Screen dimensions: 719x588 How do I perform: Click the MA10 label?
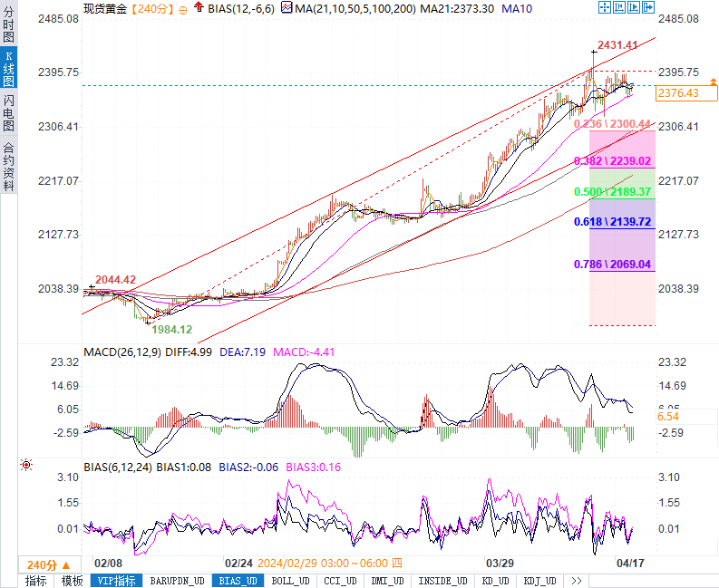(517, 9)
